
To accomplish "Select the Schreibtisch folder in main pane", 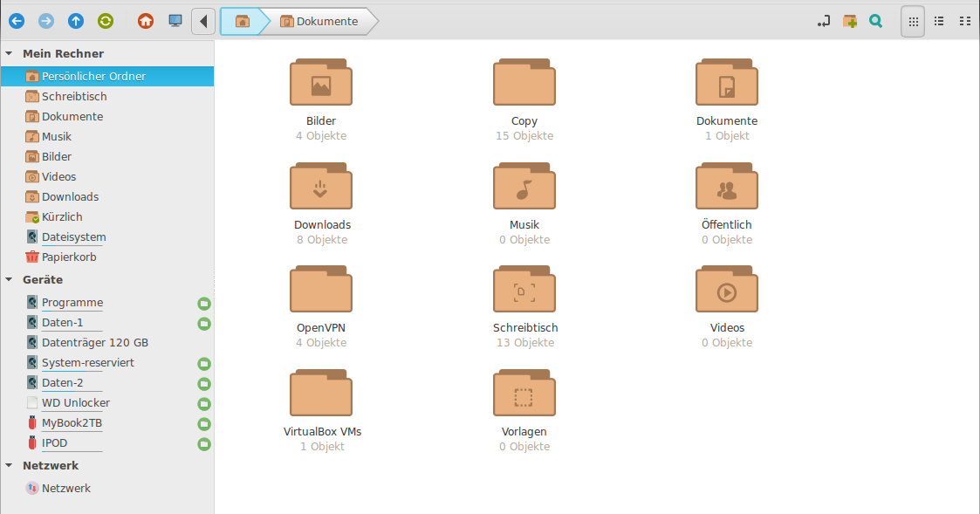I will pos(524,289).
